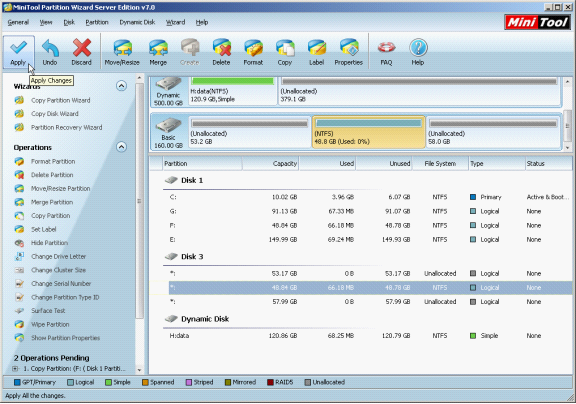Open the Dynamic Disk menu
576x404 pixels.
coord(137,22)
